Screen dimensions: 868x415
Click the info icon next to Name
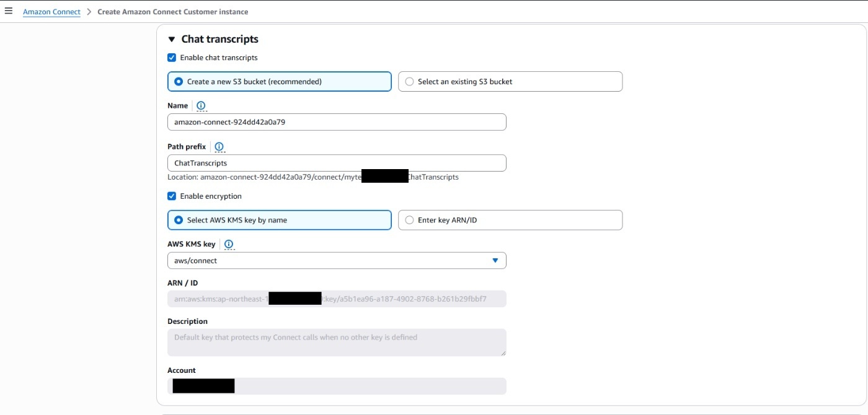[x=201, y=106]
